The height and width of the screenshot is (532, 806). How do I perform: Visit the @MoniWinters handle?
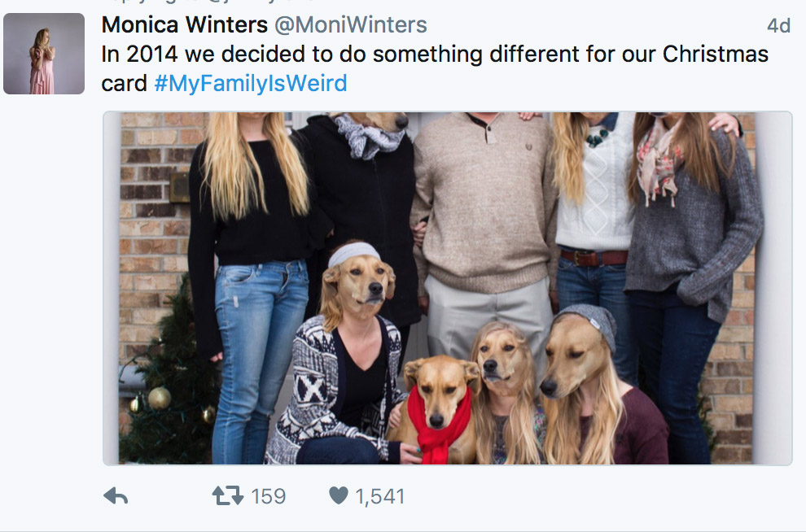coord(350,25)
